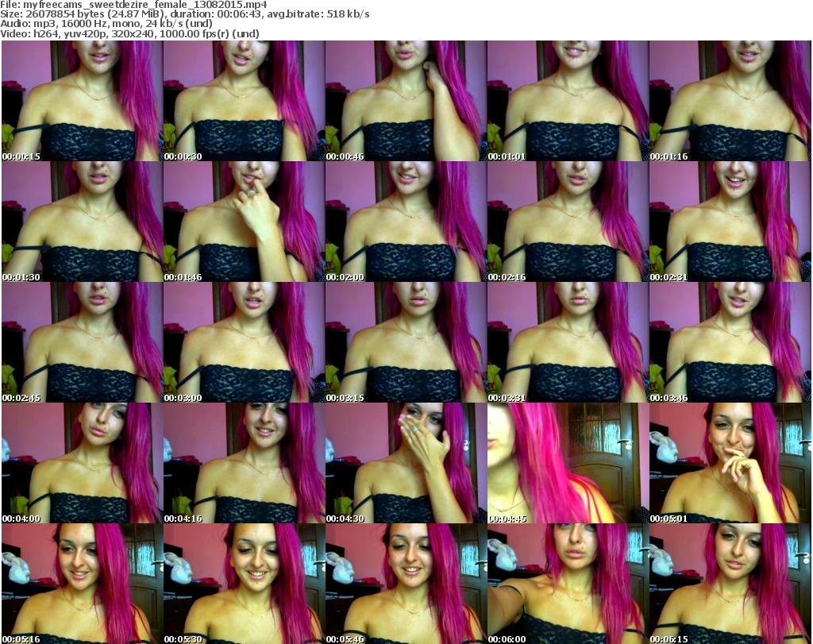The height and width of the screenshot is (644, 813).
Task: Open the frame stamped 00:02:16
Action: pos(568,222)
